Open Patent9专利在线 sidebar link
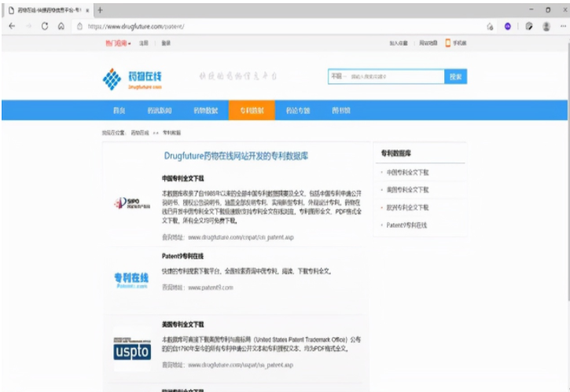Viewport: 570px width, 392px height. point(406,225)
